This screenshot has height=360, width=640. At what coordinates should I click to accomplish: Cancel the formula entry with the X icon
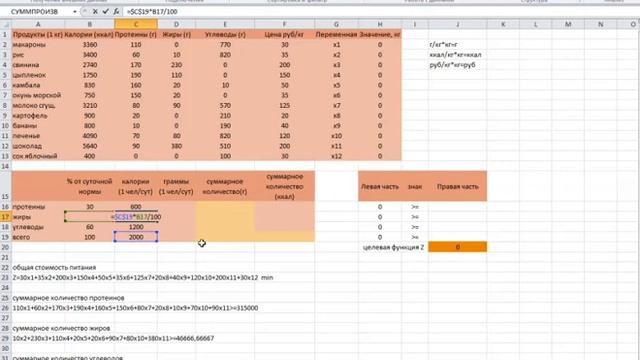pos(95,11)
